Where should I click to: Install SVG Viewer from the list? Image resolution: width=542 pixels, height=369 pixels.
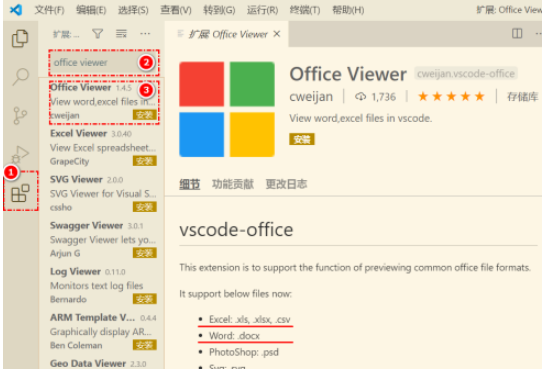pyautogui.click(x=144, y=207)
